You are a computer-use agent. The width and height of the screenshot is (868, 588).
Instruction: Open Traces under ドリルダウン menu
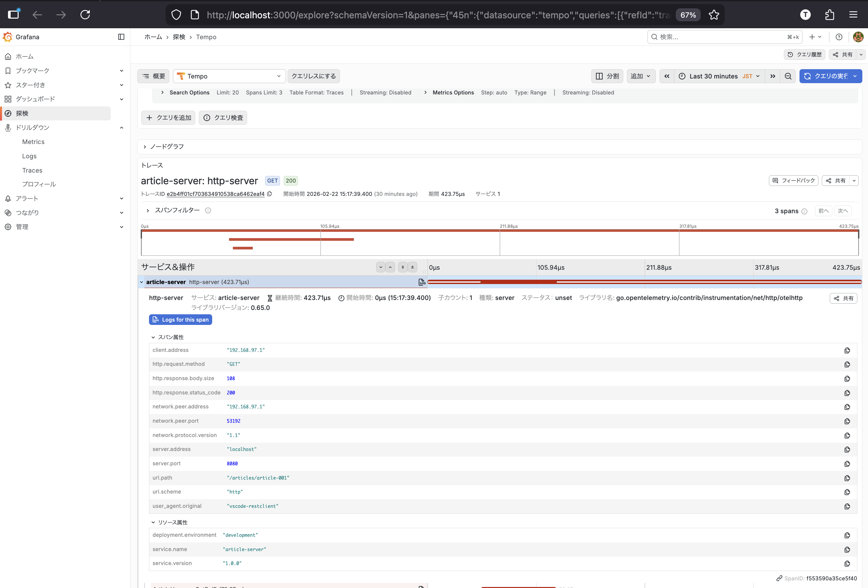coord(32,170)
